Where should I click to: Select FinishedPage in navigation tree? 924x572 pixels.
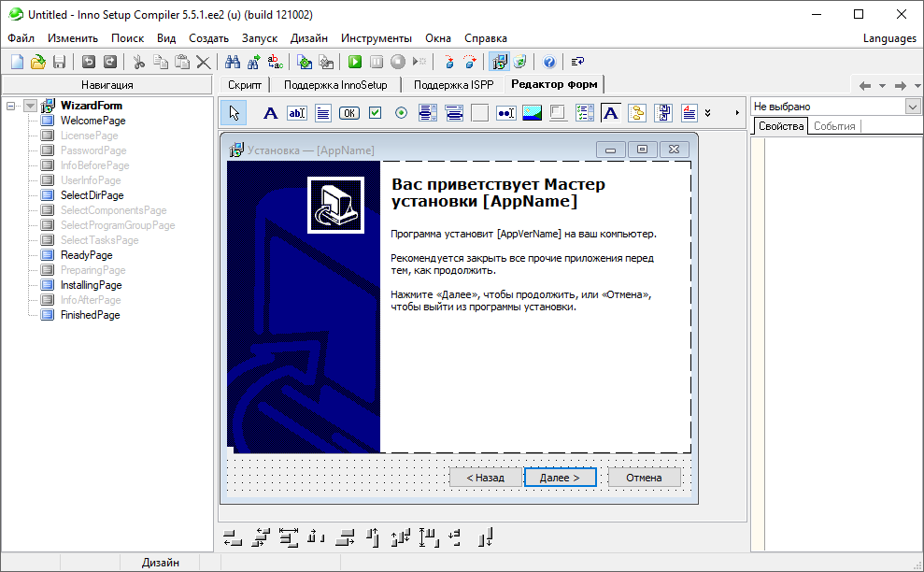(x=91, y=315)
